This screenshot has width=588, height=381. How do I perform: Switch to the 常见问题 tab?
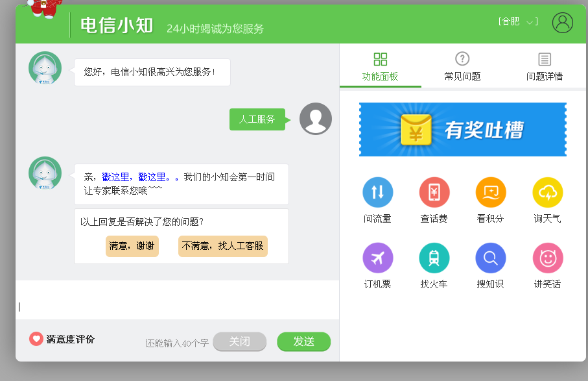(462, 66)
